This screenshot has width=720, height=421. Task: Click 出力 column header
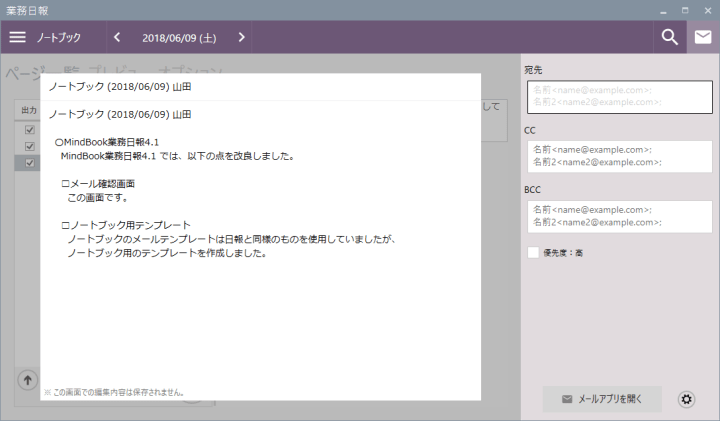pyautogui.click(x=29, y=110)
